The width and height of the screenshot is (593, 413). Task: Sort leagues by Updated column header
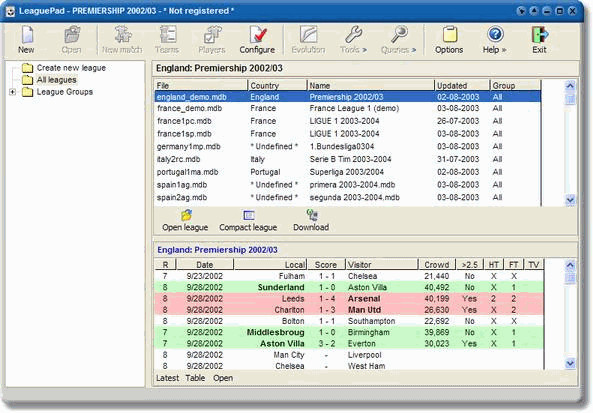[462, 85]
